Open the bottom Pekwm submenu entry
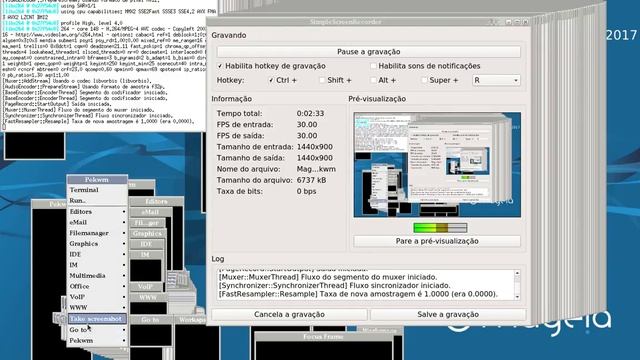Image resolution: width=640 pixels, height=360 pixels. pyautogui.click(x=97, y=340)
